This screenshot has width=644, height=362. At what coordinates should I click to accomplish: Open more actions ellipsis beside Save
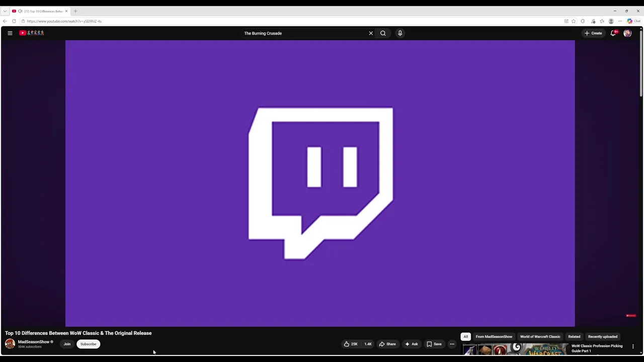tap(452, 344)
